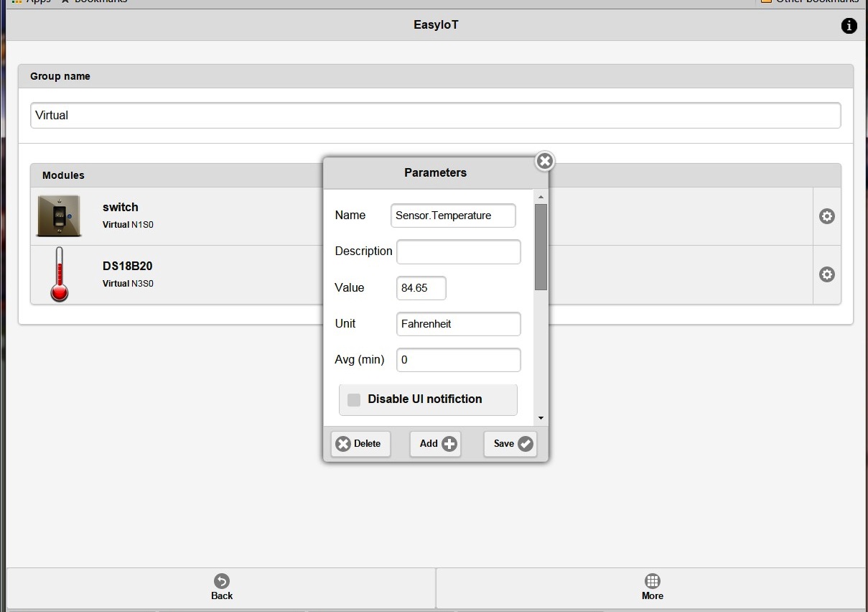The height and width of the screenshot is (612, 868).
Task: Click the DS18B20 thermometer icon
Action: [x=59, y=274]
